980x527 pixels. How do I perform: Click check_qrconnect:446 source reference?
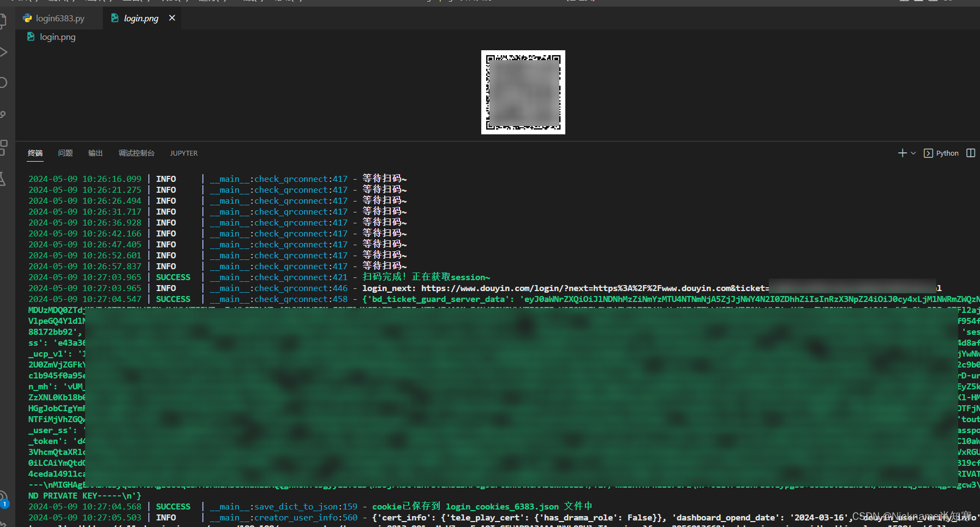[301, 288]
